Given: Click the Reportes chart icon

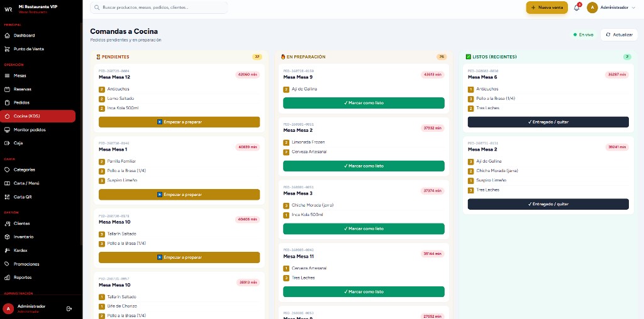Looking at the screenshot, I should click(x=7, y=277).
